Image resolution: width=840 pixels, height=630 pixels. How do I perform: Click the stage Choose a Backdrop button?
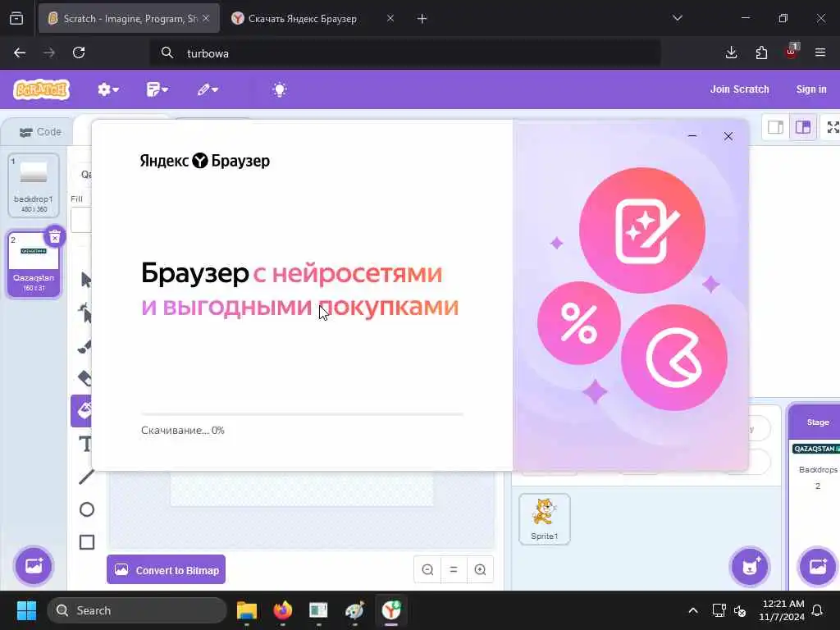coord(818,567)
